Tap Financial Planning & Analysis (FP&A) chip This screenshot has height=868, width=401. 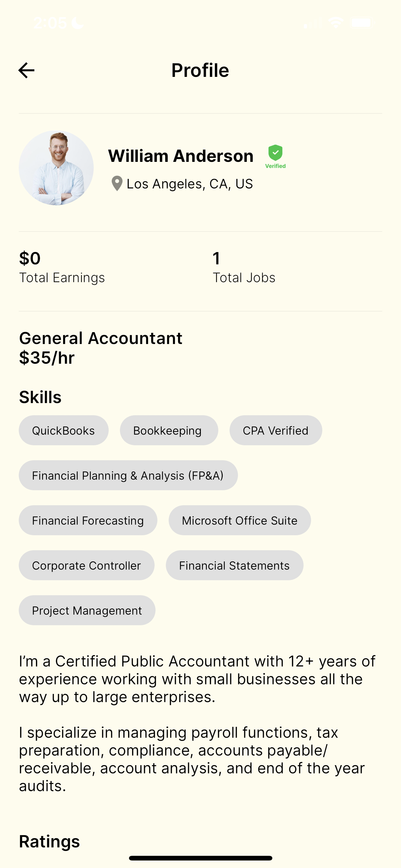[128, 476]
